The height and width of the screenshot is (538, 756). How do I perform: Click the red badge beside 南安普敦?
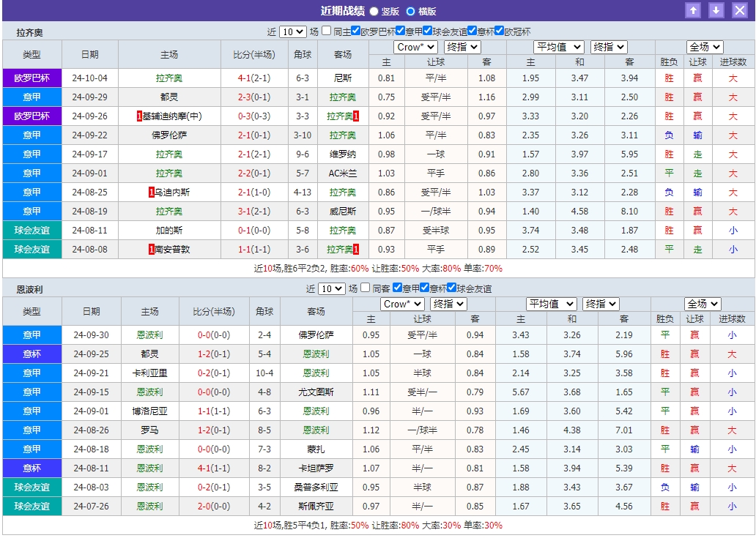click(x=151, y=249)
